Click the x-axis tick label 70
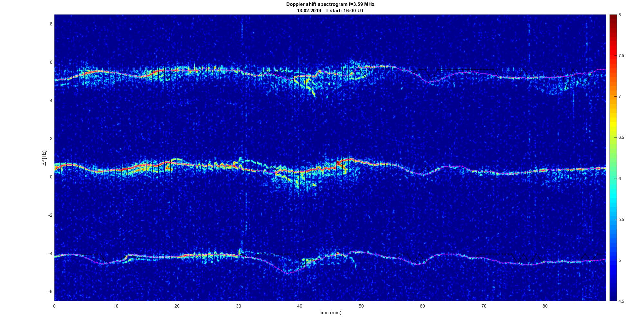Viewport: 644px width, 323px height. click(484, 306)
